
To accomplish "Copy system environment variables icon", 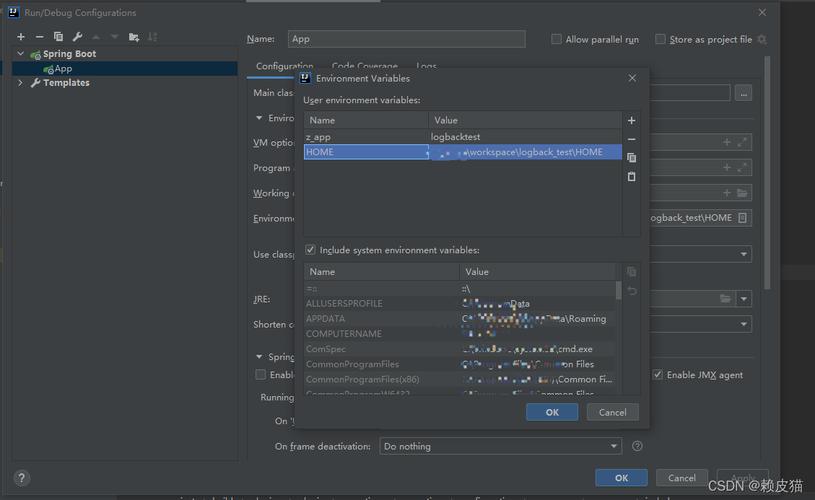I will [x=632, y=272].
